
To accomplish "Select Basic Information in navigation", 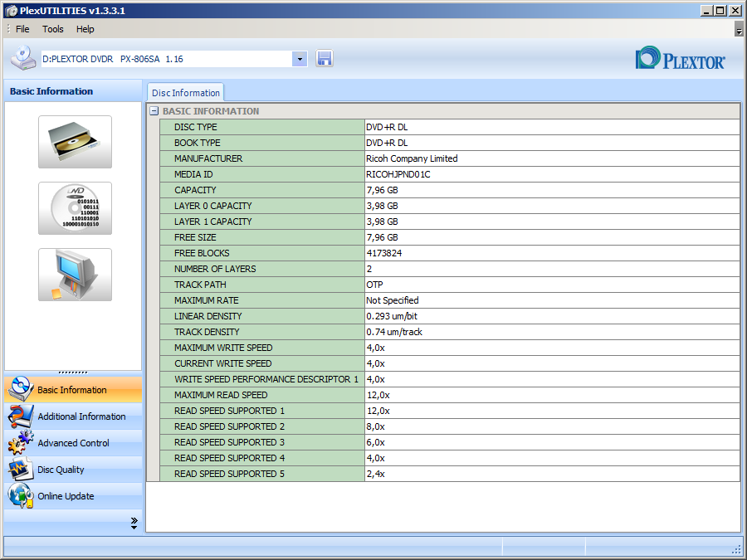I will [73, 390].
